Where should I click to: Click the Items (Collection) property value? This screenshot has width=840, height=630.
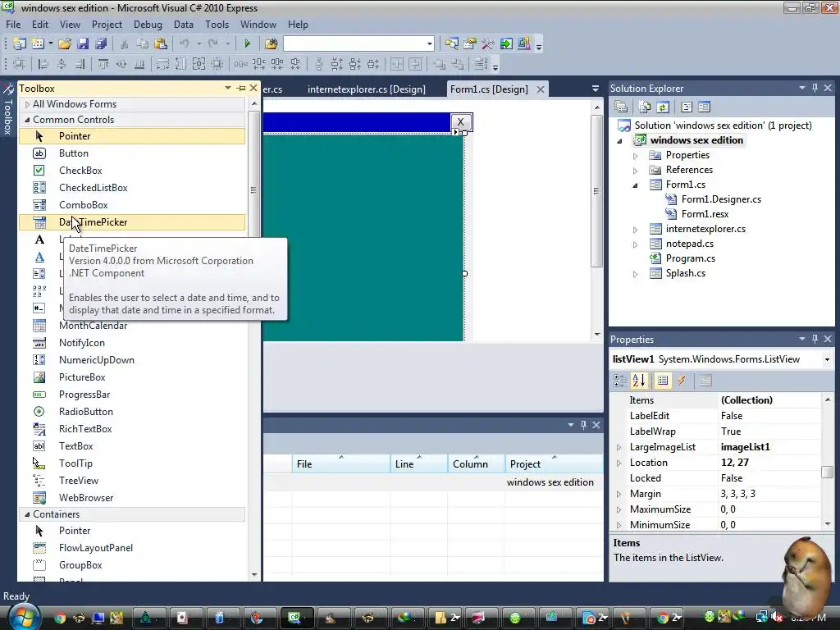[769, 400]
